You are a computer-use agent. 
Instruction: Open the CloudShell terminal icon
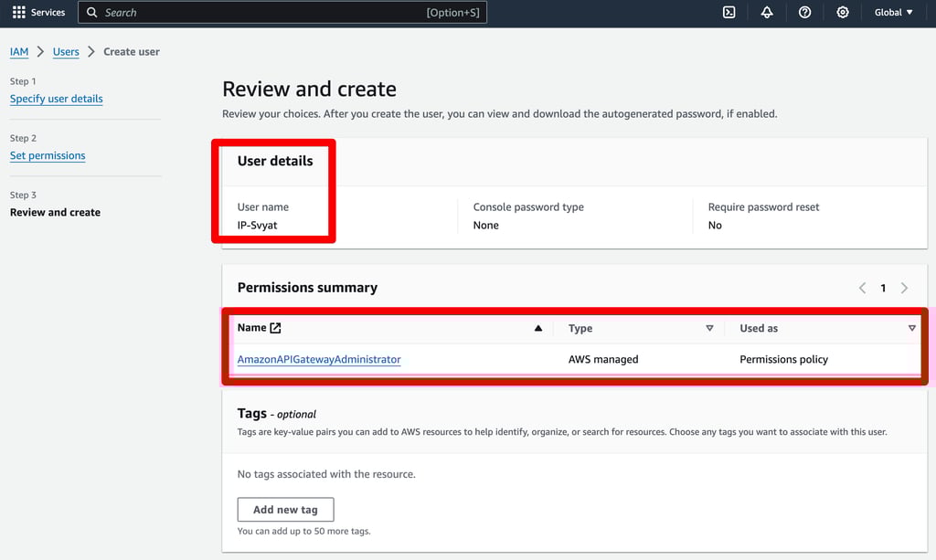pos(729,12)
